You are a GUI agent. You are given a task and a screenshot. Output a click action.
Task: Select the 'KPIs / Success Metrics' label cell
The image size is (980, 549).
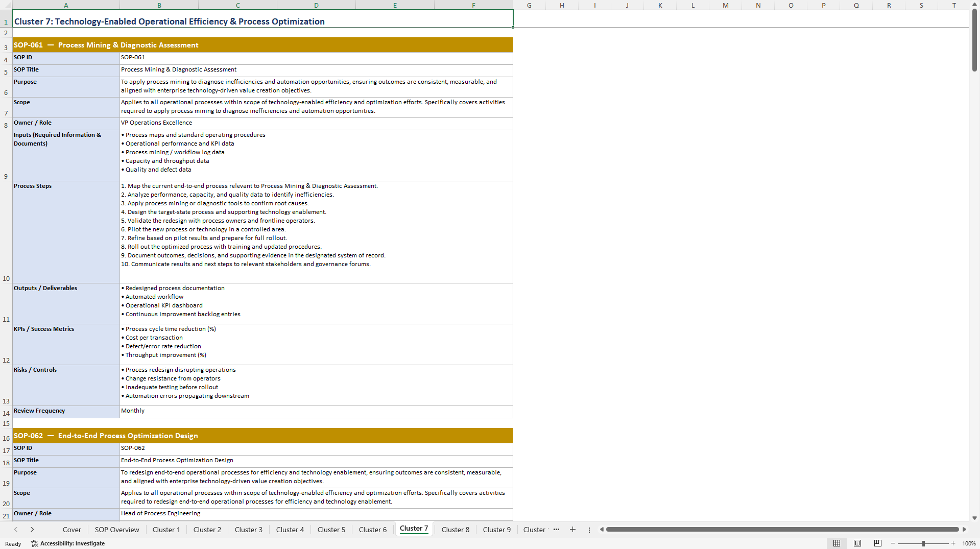(66, 345)
